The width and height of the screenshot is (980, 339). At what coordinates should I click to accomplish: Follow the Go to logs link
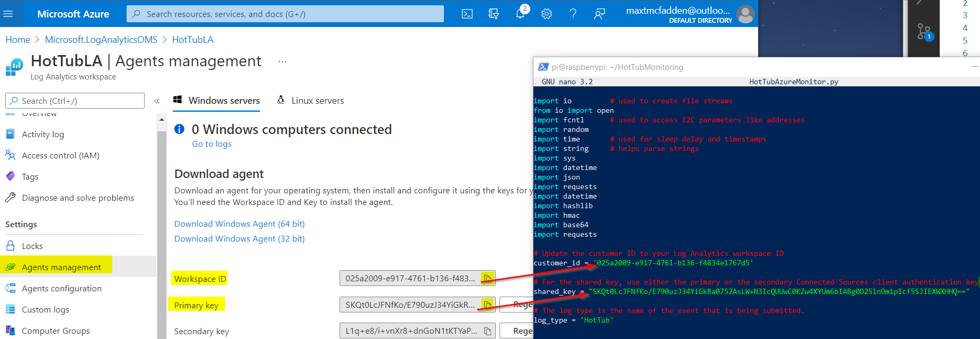coord(212,144)
